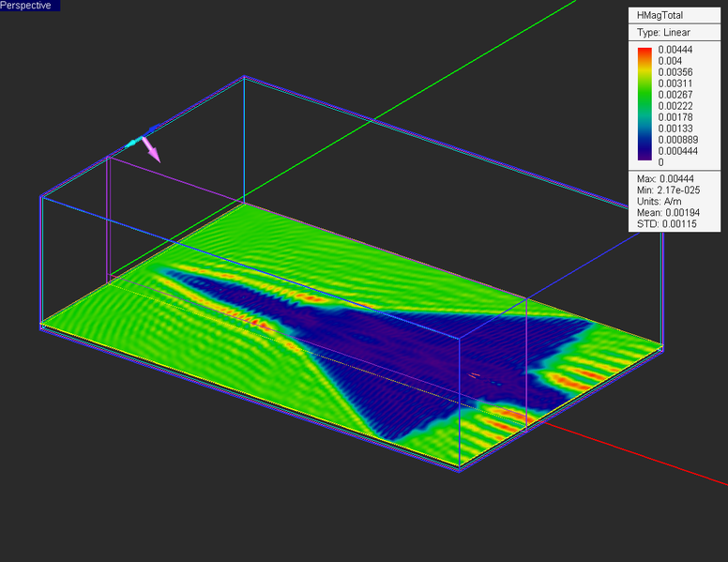Click the STD: 0.00115 statistic

click(664, 224)
